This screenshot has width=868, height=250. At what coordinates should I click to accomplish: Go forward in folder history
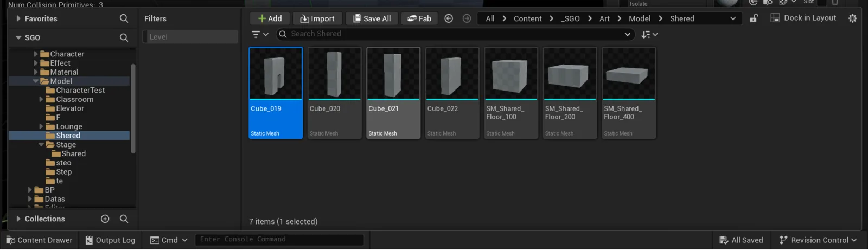coord(467,18)
